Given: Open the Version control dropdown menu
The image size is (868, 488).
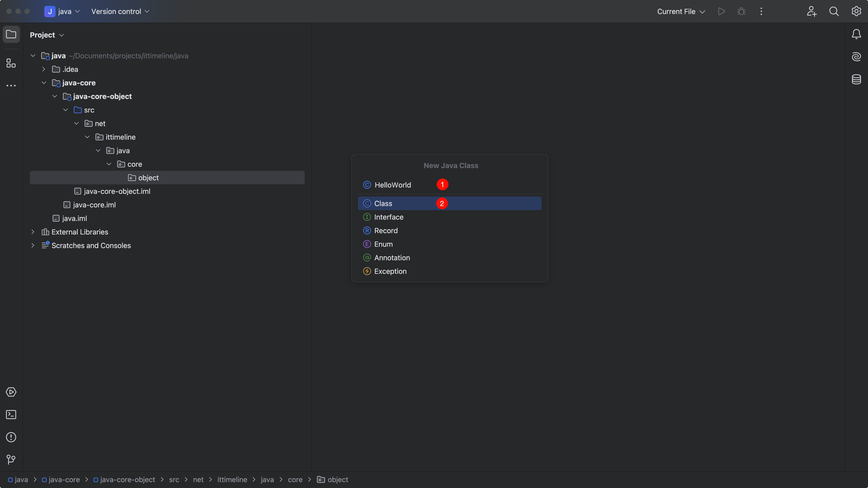Looking at the screenshot, I should click(120, 12).
